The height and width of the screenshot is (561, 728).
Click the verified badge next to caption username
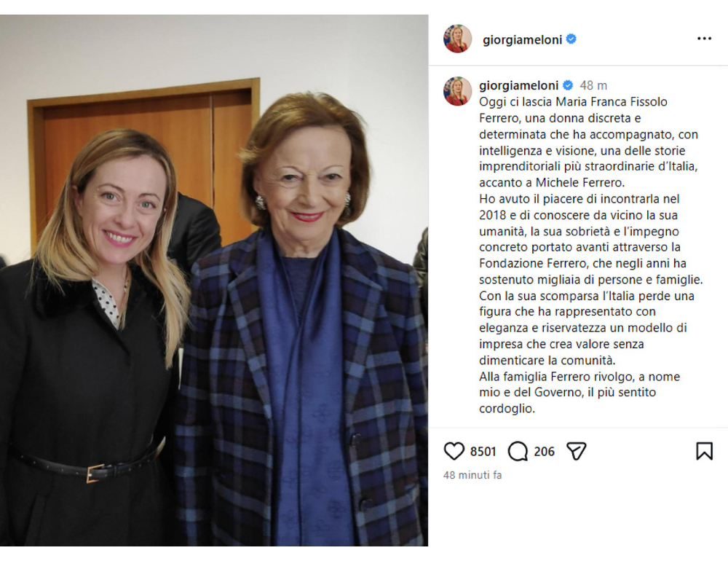pos(568,85)
